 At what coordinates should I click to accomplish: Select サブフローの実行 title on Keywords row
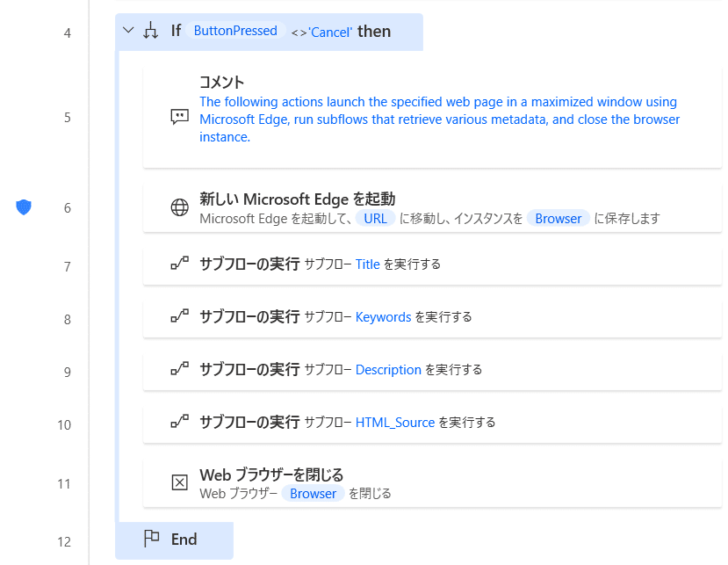(x=249, y=316)
